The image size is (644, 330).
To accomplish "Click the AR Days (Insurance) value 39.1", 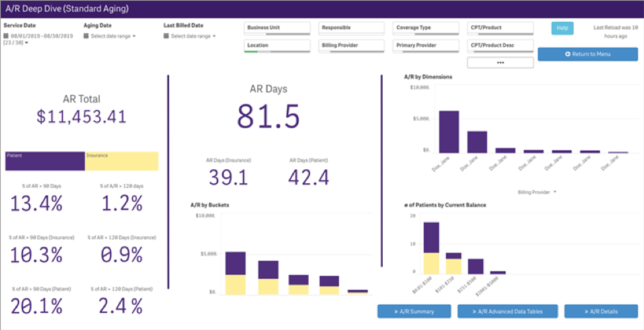I will pyautogui.click(x=228, y=177).
